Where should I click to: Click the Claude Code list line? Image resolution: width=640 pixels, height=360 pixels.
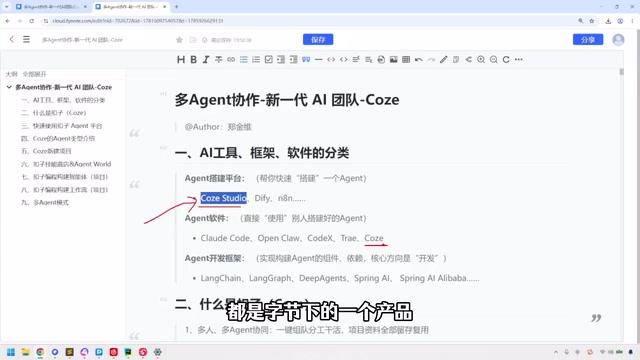292,238
